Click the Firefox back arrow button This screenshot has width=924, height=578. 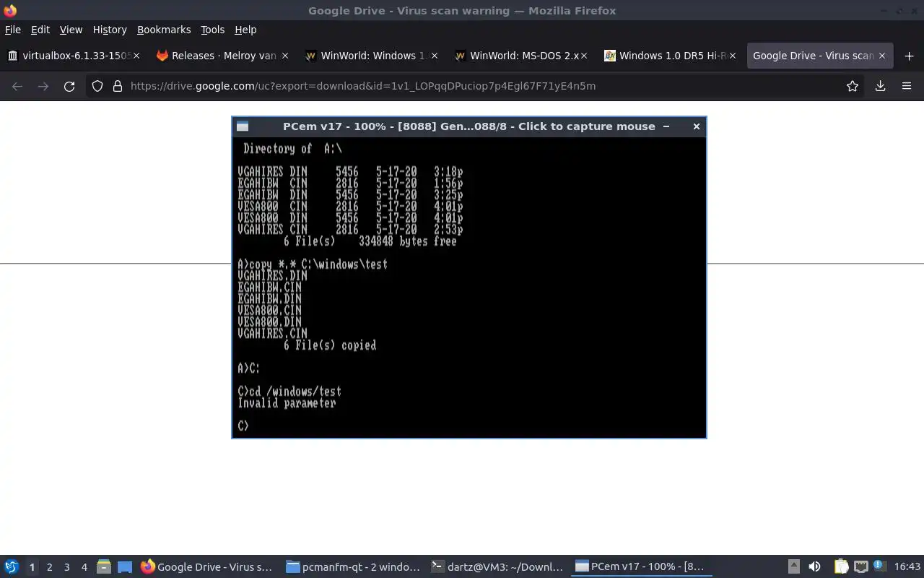tap(17, 86)
